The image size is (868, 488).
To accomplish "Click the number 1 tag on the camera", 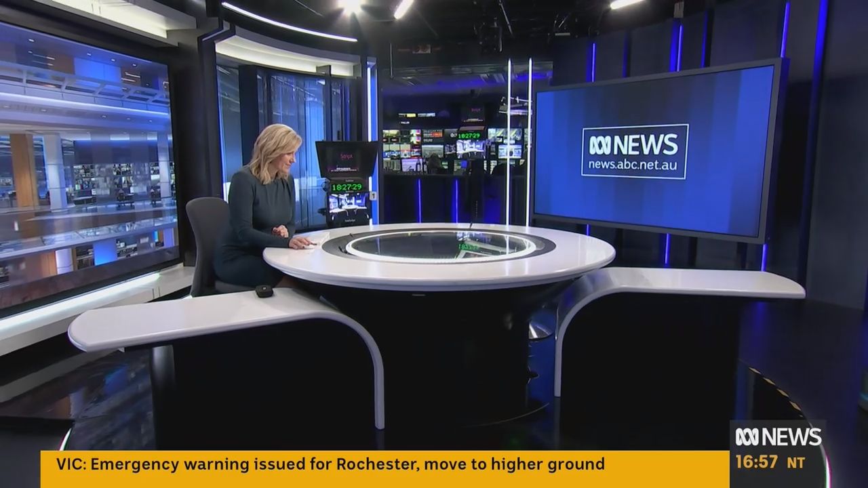I will [x=372, y=196].
